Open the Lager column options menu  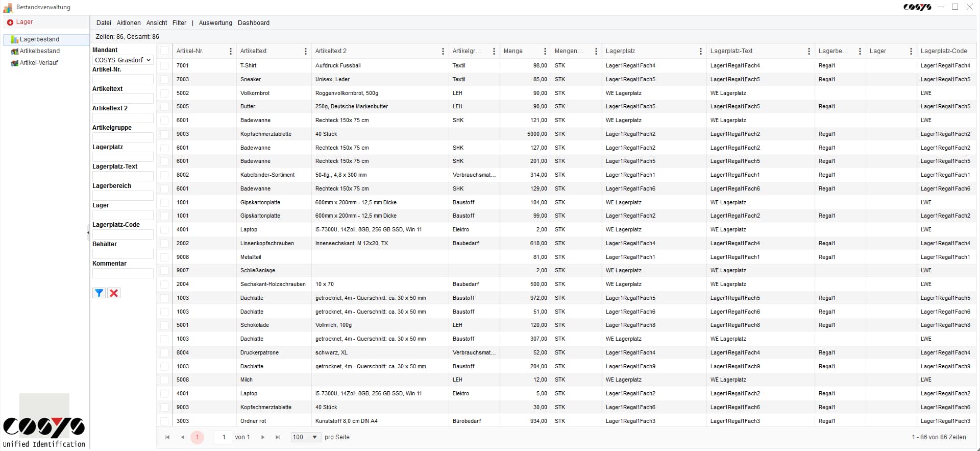911,51
